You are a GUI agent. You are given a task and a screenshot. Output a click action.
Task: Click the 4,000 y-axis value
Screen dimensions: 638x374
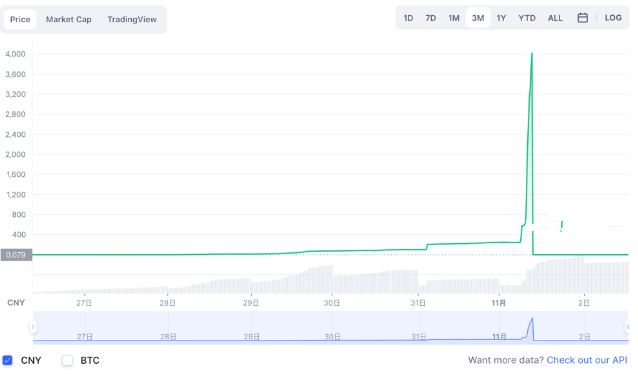coord(15,54)
